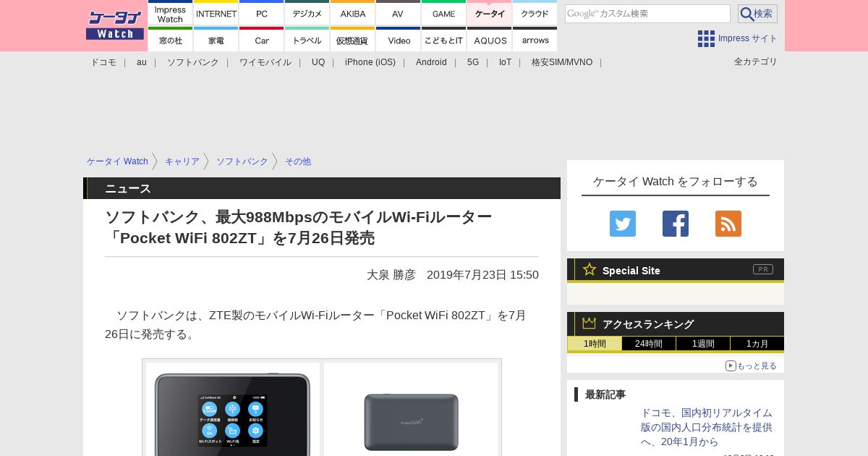
Task: Open the Impress Watch tab
Action: click(171, 13)
